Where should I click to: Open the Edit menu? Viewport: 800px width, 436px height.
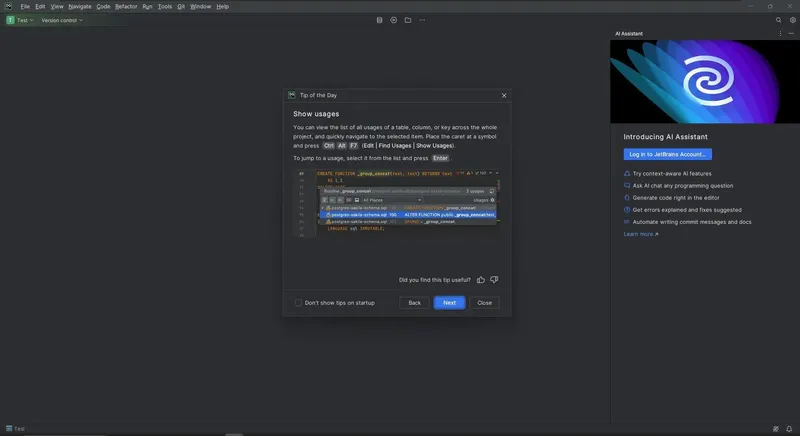40,7
